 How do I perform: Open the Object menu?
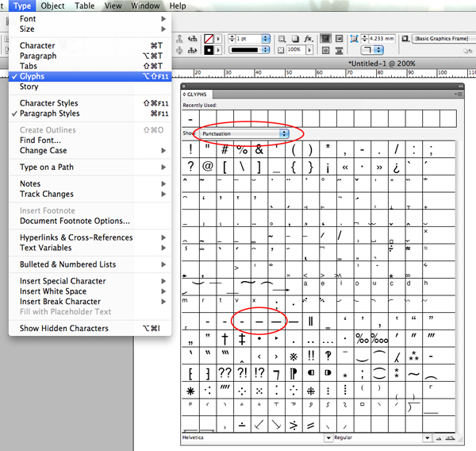[52, 6]
